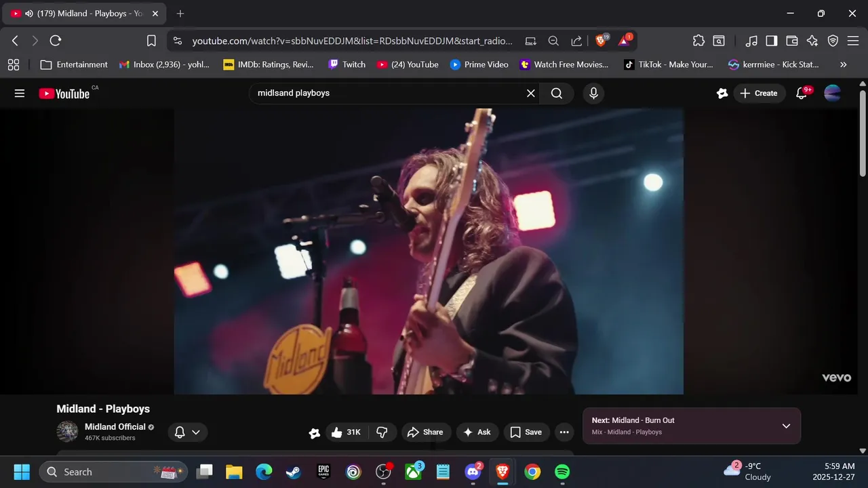Image resolution: width=868 pixels, height=488 pixels.
Task: Click the Ask button
Action: (x=477, y=432)
